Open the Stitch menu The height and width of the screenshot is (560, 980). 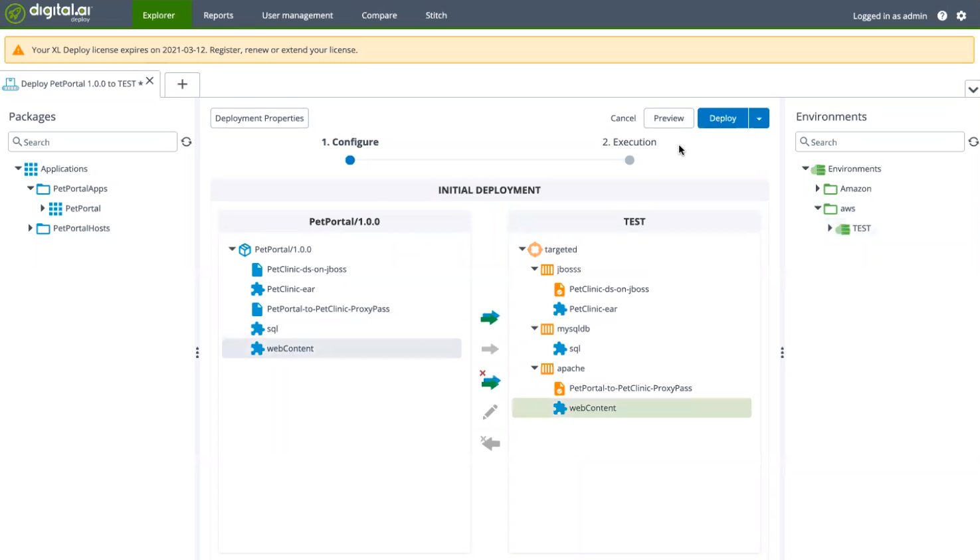coord(436,15)
